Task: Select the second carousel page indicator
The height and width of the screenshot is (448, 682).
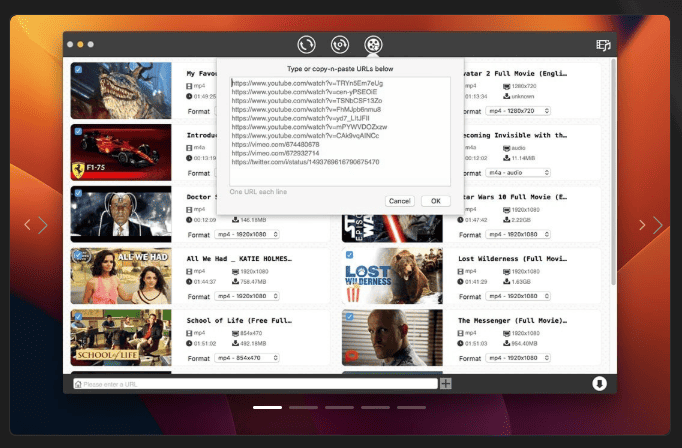Action: point(304,408)
